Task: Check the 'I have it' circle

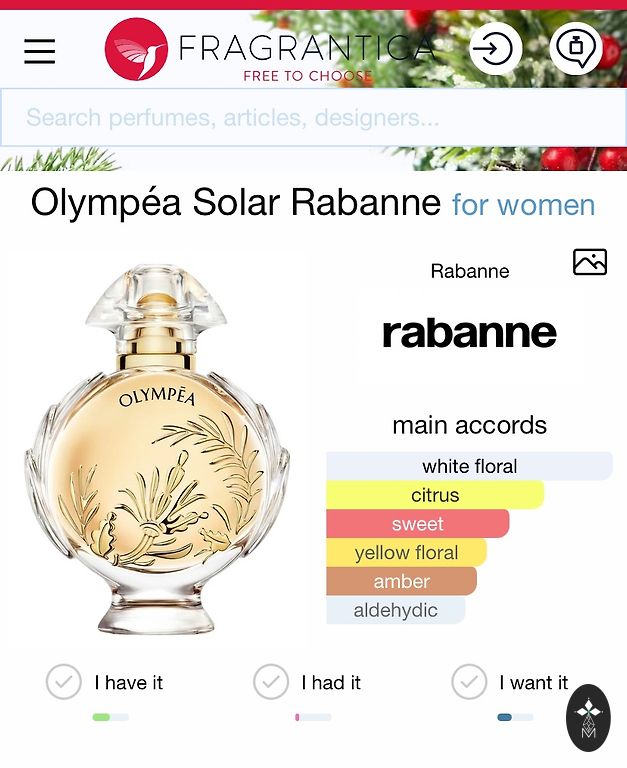Action: 64,682
